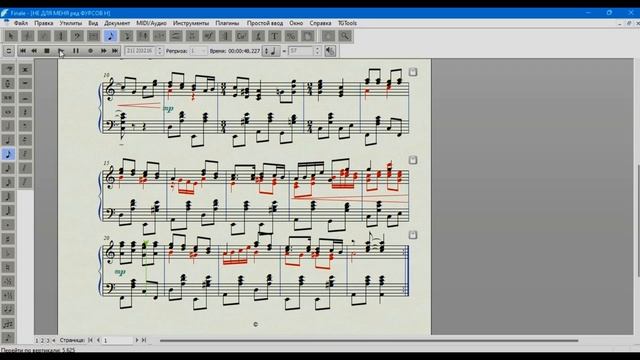
Task: Jump playback to the end
Action: [115, 51]
